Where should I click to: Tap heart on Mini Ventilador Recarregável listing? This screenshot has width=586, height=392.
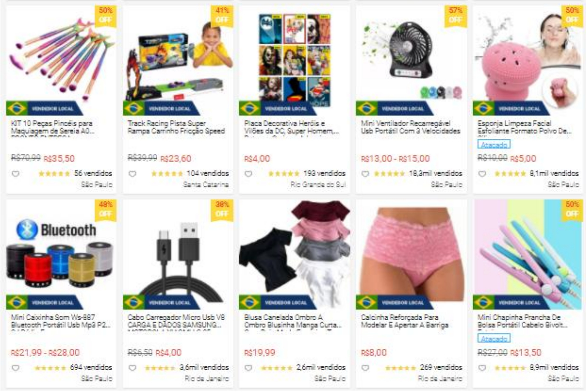click(x=365, y=174)
